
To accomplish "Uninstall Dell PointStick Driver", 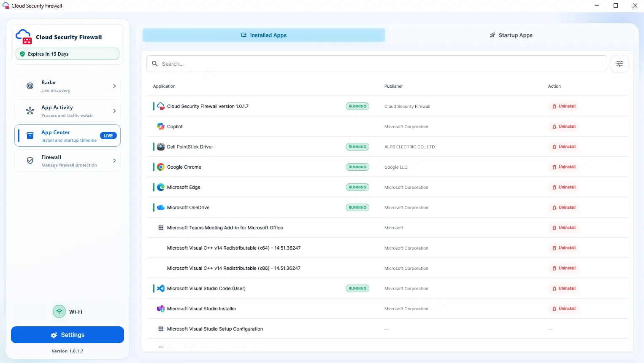I will [x=564, y=147].
